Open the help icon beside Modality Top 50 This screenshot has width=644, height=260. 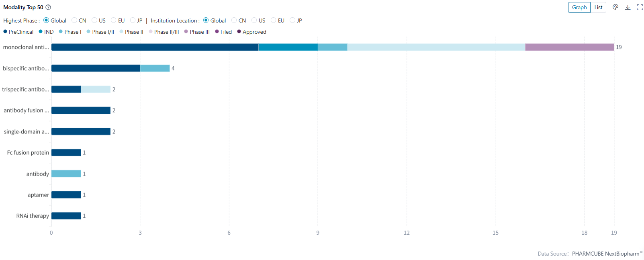coord(48,7)
